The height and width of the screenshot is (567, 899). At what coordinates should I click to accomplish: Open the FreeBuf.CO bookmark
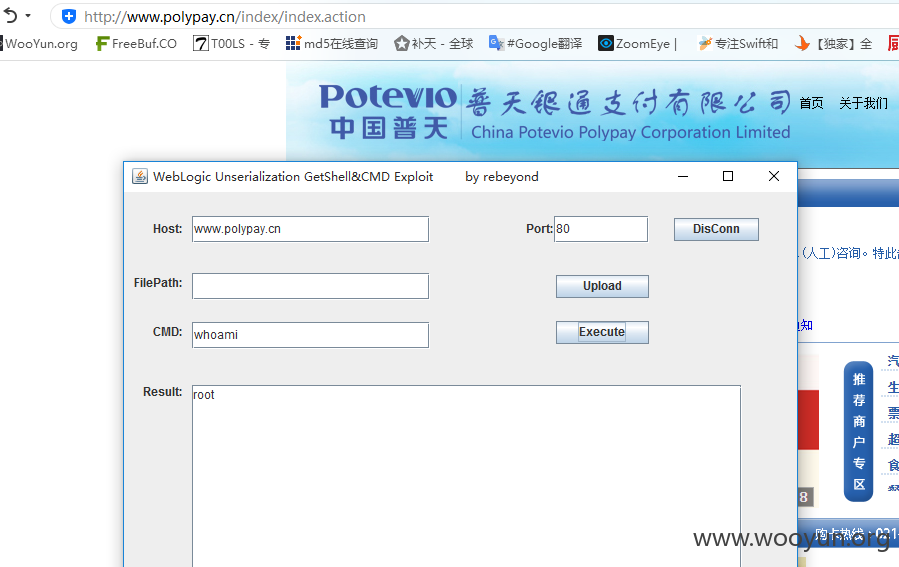click(136, 44)
